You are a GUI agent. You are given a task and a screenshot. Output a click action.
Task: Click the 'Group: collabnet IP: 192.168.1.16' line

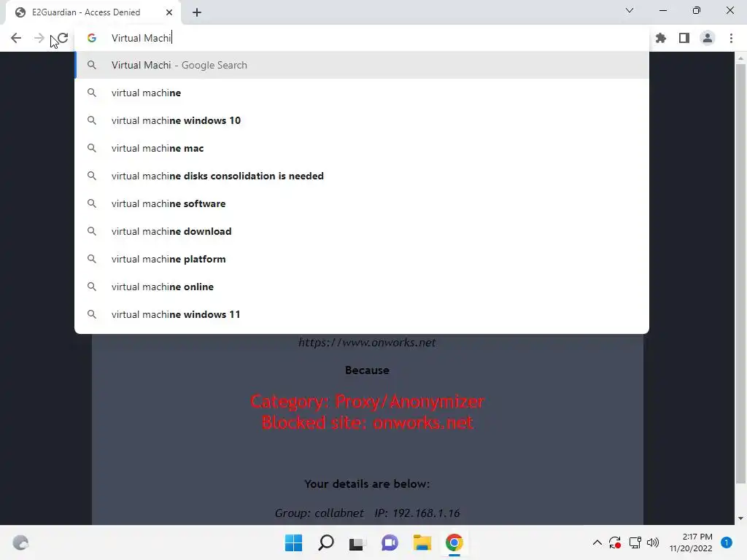(x=367, y=513)
